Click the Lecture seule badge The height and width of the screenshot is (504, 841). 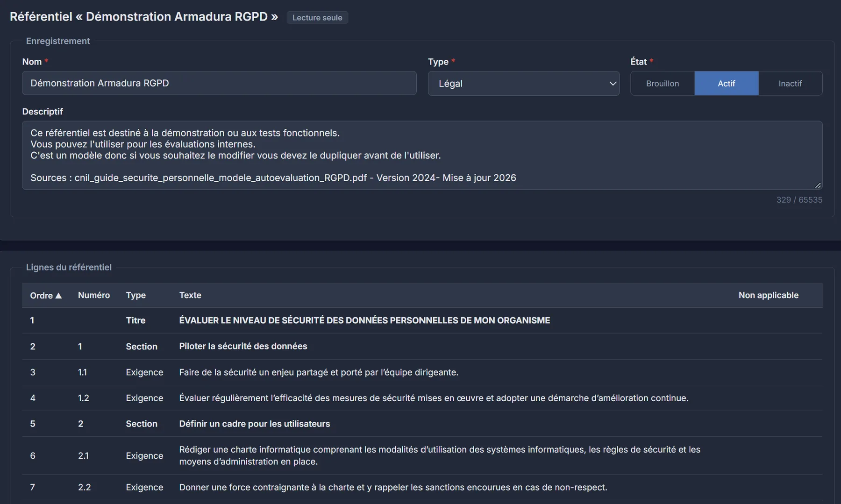[317, 17]
